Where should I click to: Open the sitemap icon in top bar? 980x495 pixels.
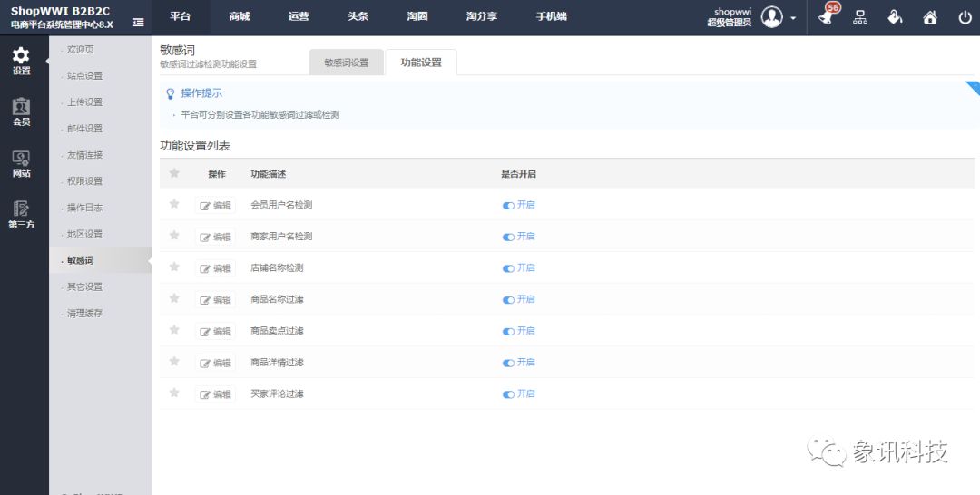click(860, 17)
